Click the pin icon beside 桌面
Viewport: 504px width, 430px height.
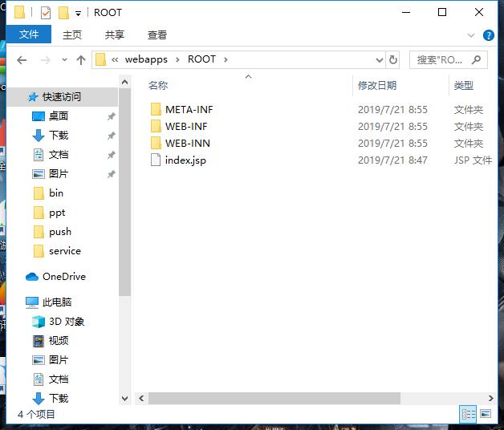[x=112, y=116]
